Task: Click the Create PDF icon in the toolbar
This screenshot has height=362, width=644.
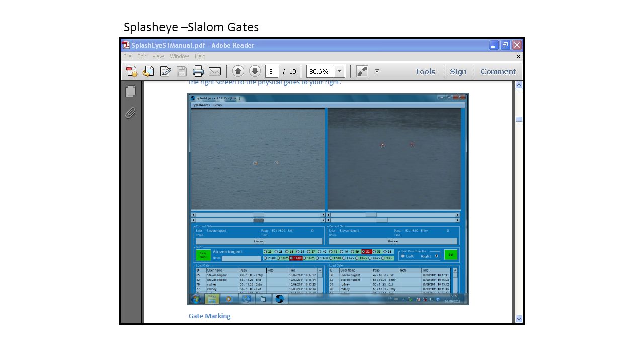Action: [x=132, y=71]
